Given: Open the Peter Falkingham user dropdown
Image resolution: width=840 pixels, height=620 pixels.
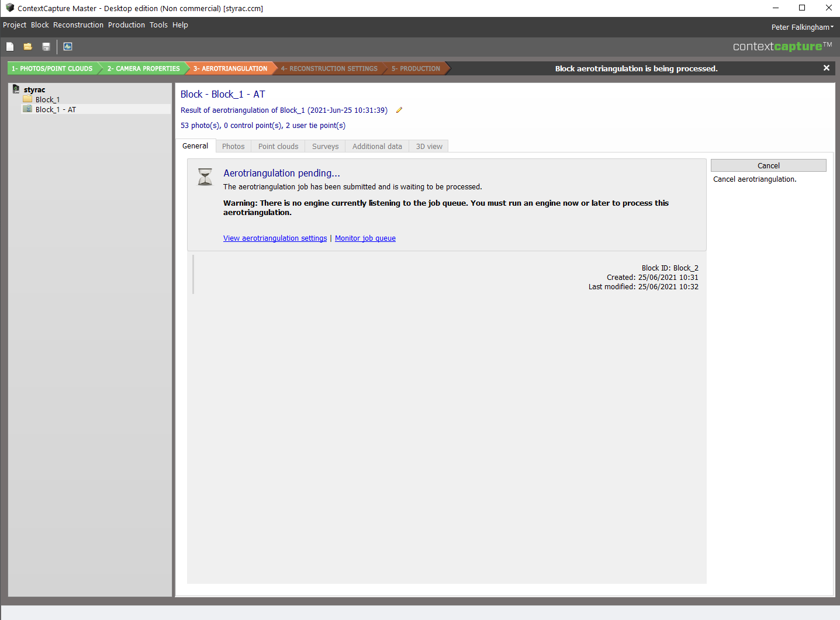Looking at the screenshot, I should pos(802,27).
